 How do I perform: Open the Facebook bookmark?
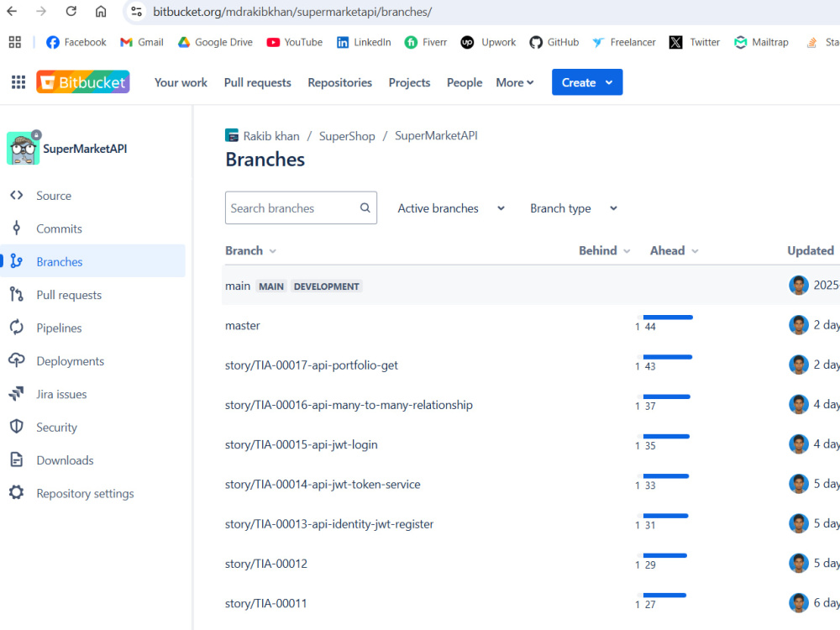point(76,42)
